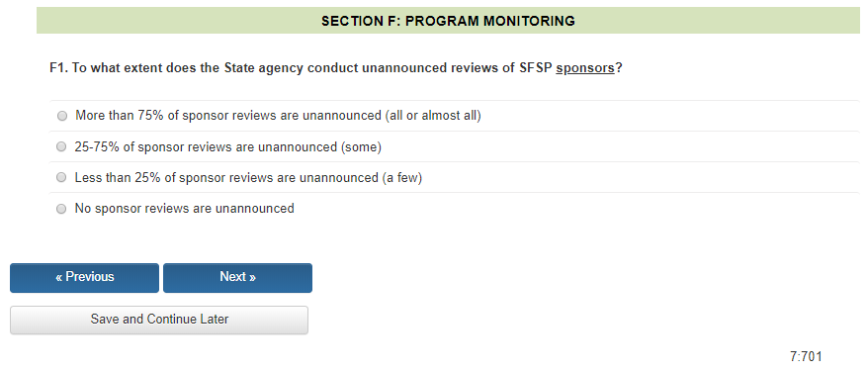Click the 'No sponsor reviews are unannounced' label

click(x=184, y=209)
